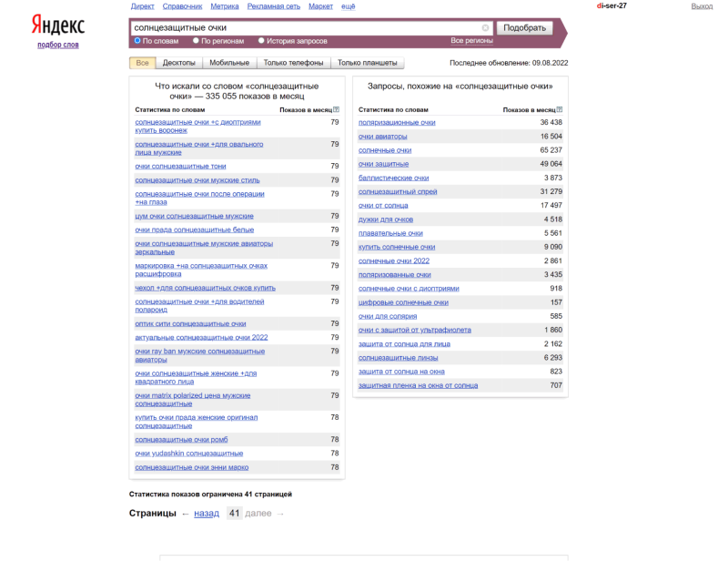
Task: Open 'Директ' in the top navigation
Action: click(142, 5)
